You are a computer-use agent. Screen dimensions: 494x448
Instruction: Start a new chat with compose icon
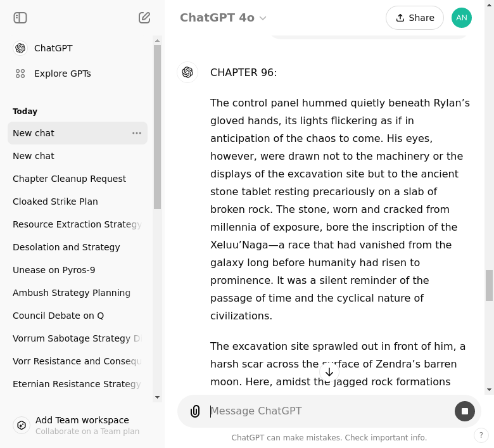[x=144, y=18]
